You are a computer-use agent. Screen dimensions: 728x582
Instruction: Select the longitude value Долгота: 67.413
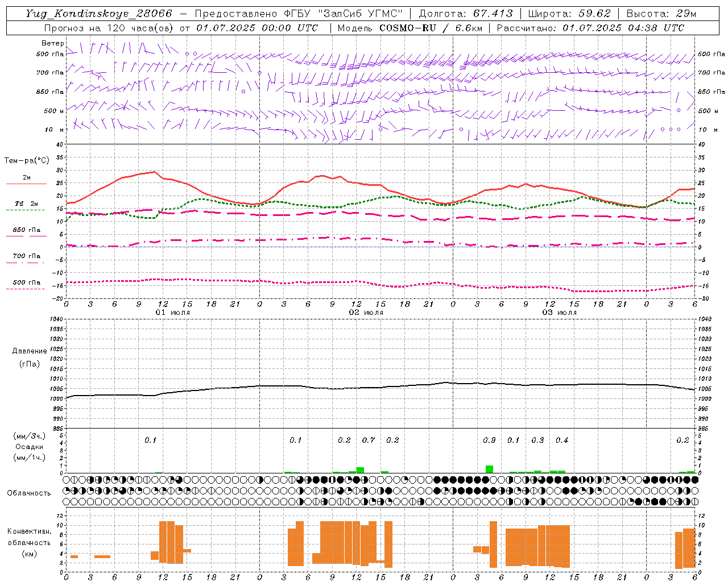coord(465,14)
